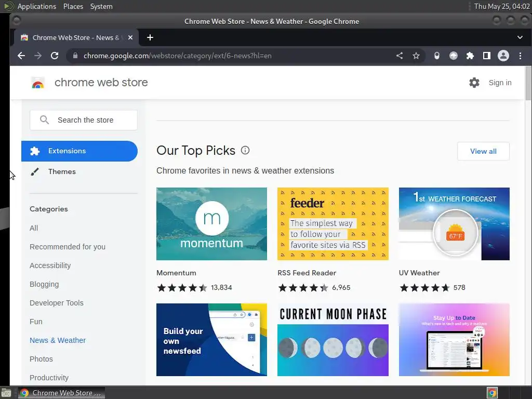Reload the Chrome Web Store page

[55, 56]
